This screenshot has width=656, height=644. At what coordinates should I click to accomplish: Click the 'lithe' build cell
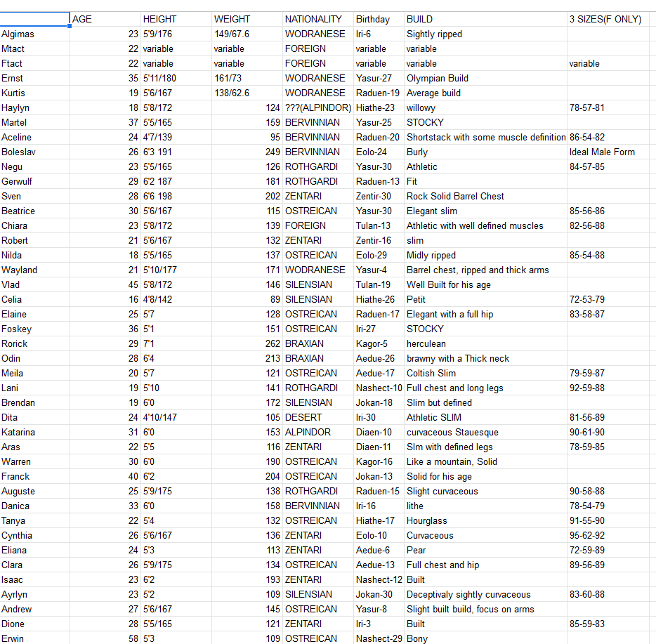point(486,506)
